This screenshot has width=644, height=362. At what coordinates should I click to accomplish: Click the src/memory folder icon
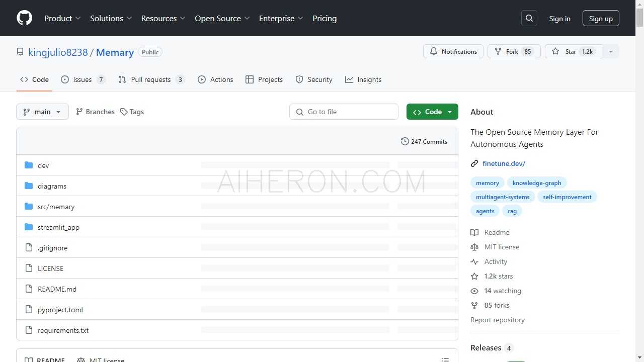click(x=29, y=206)
